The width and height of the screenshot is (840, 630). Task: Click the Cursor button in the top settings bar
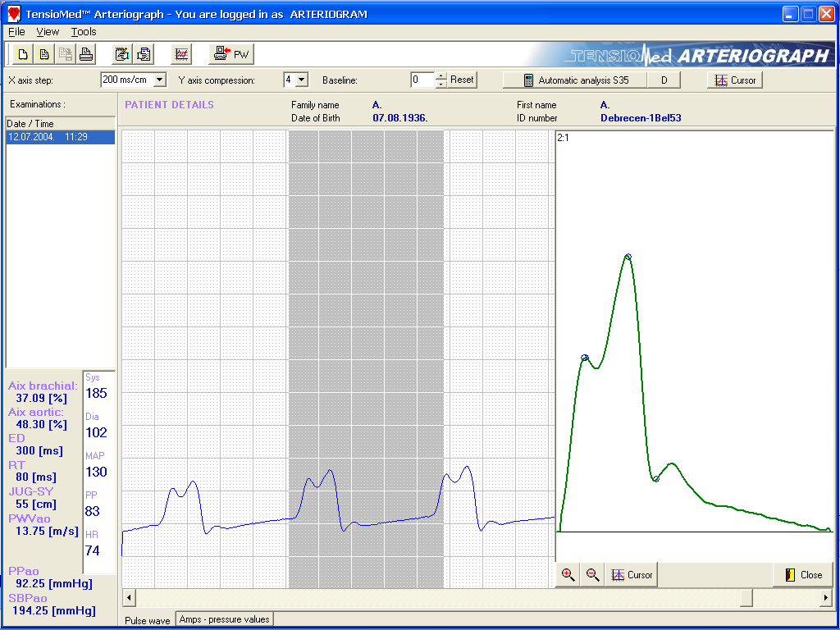click(x=735, y=80)
